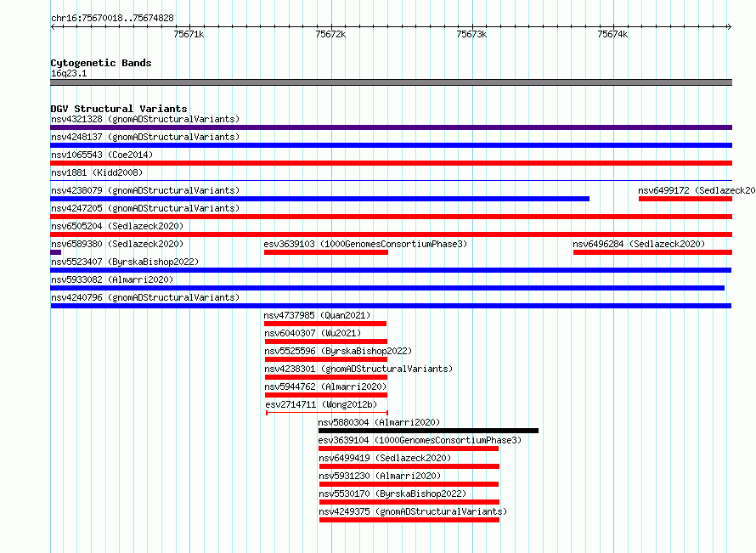Select the red nsv6499172 variant bar

pos(685,199)
